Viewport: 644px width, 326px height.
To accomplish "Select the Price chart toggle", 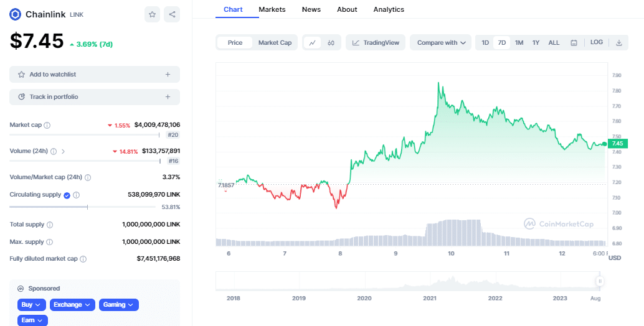I will click(235, 43).
